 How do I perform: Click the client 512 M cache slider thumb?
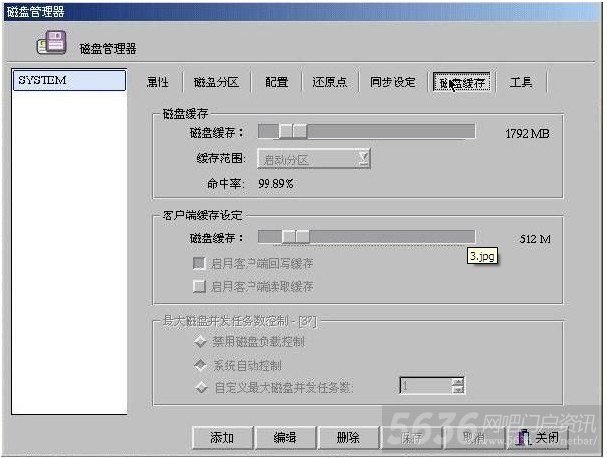point(295,236)
